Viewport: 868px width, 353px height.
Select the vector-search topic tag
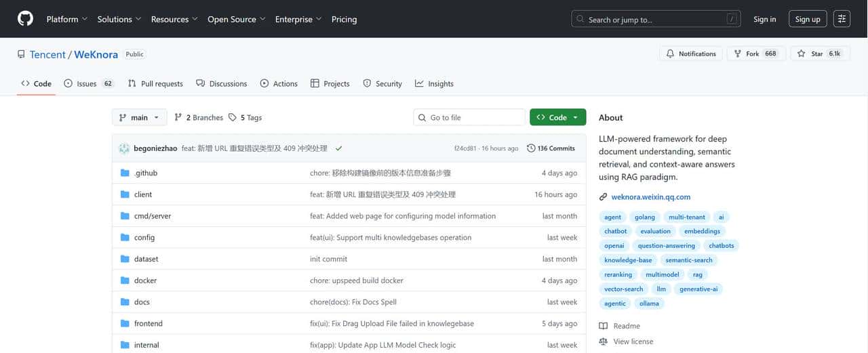[624, 289]
